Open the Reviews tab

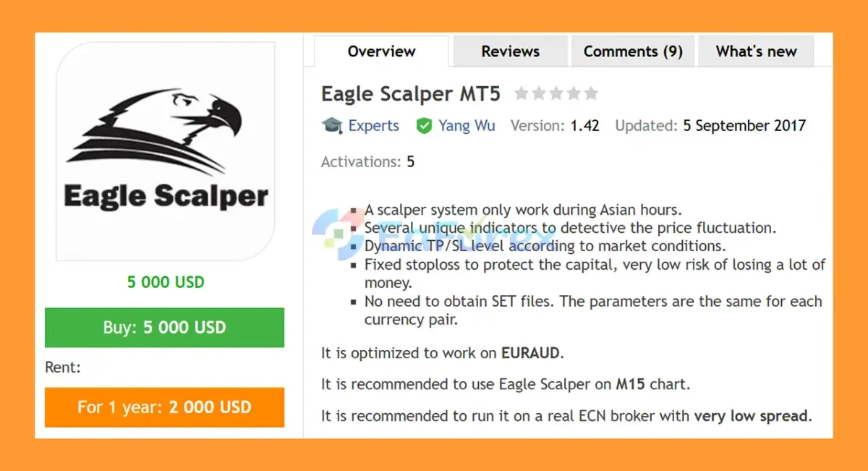pyautogui.click(x=510, y=51)
